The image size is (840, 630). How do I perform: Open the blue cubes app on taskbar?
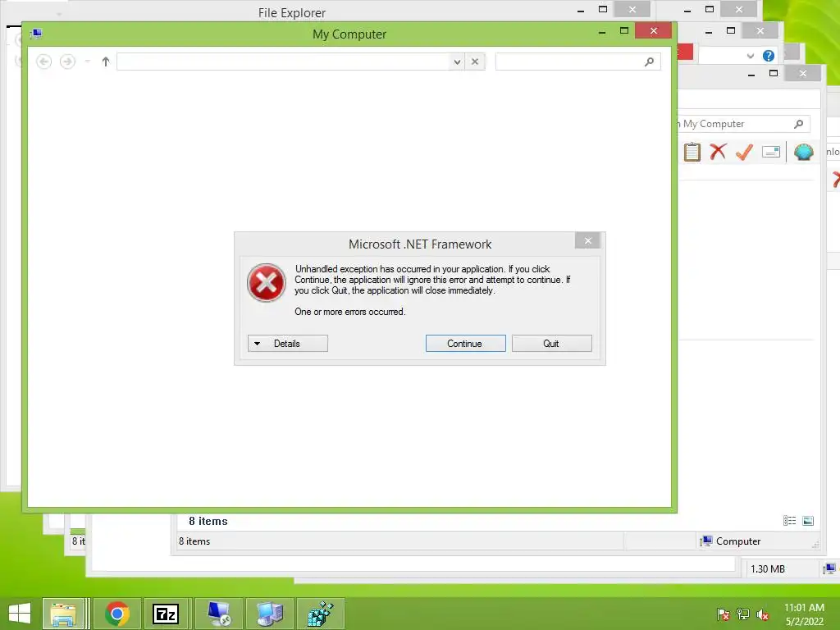pyautogui.click(x=321, y=614)
